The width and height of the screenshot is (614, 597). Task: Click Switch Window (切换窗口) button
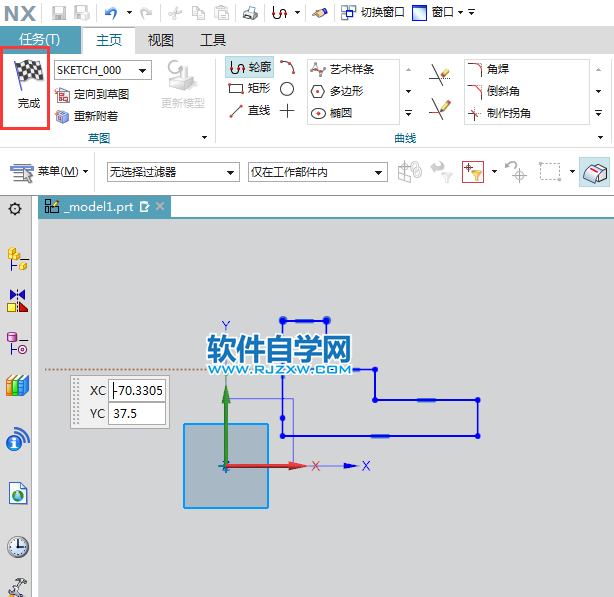coord(372,13)
